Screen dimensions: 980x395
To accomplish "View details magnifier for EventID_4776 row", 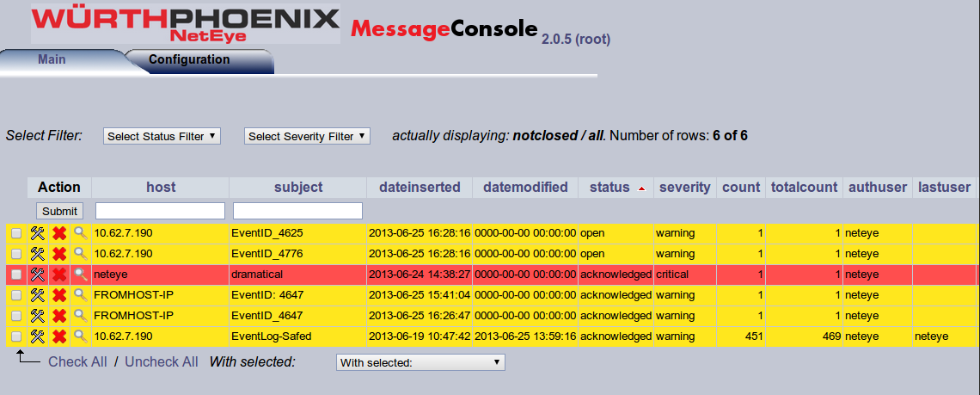I will (x=81, y=254).
